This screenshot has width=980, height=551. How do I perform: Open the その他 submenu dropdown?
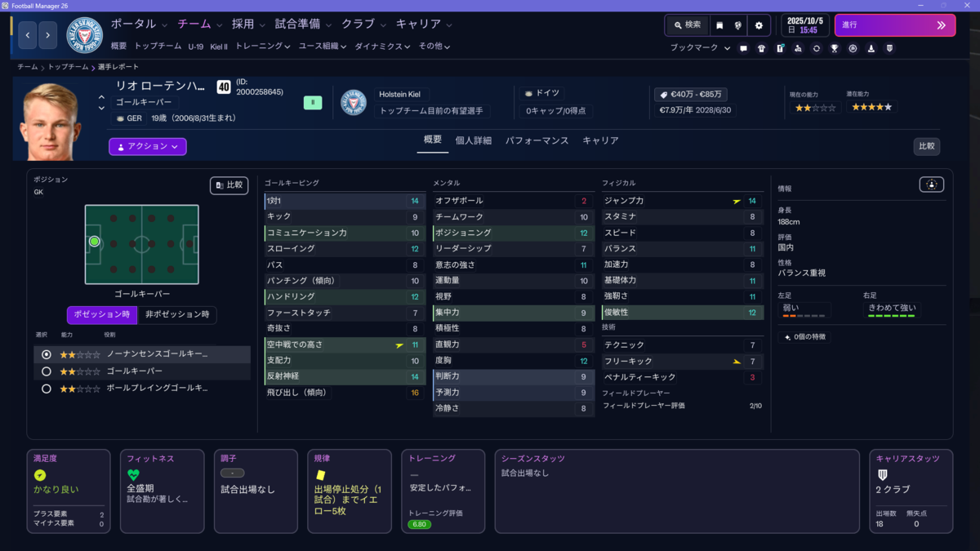click(x=434, y=47)
